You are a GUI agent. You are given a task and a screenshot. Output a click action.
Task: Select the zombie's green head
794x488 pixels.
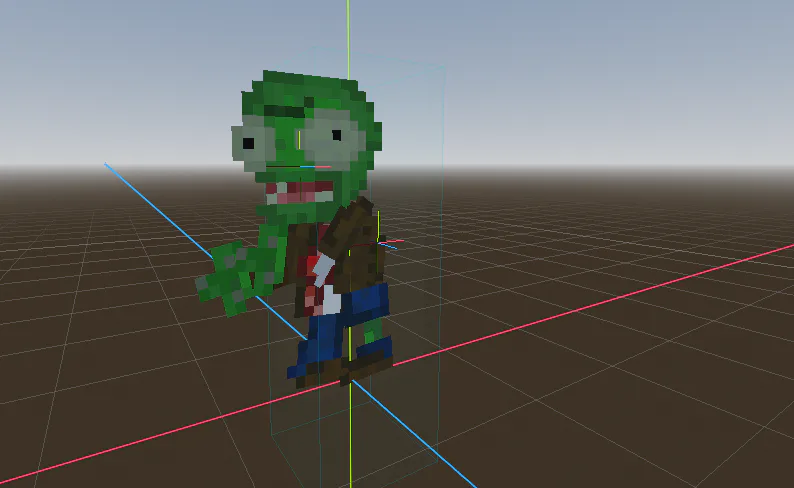[307, 147]
